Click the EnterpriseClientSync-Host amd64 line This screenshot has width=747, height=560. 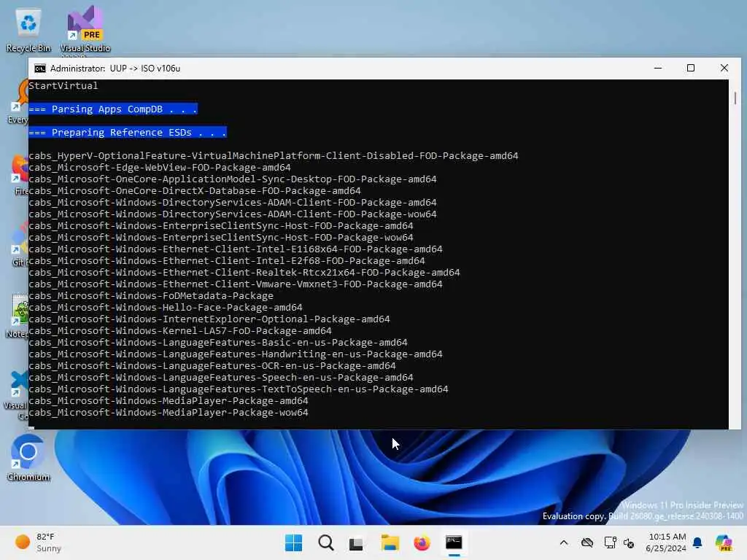[x=220, y=226]
